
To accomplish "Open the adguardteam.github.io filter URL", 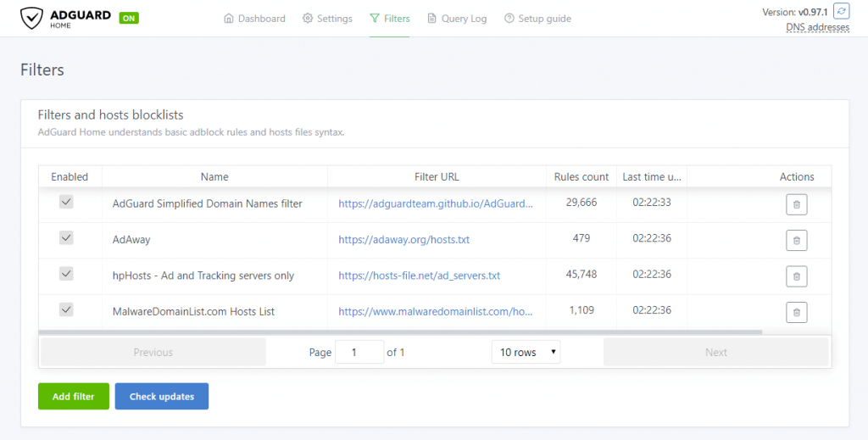I will [436, 203].
